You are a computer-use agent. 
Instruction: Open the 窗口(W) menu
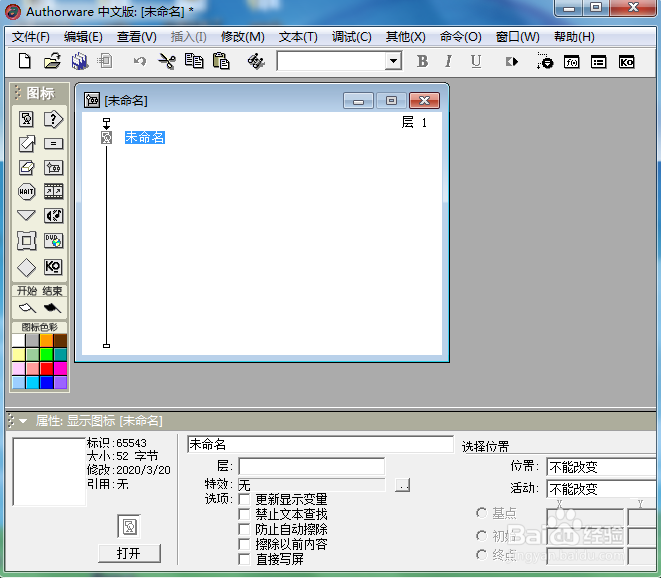[x=517, y=37]
